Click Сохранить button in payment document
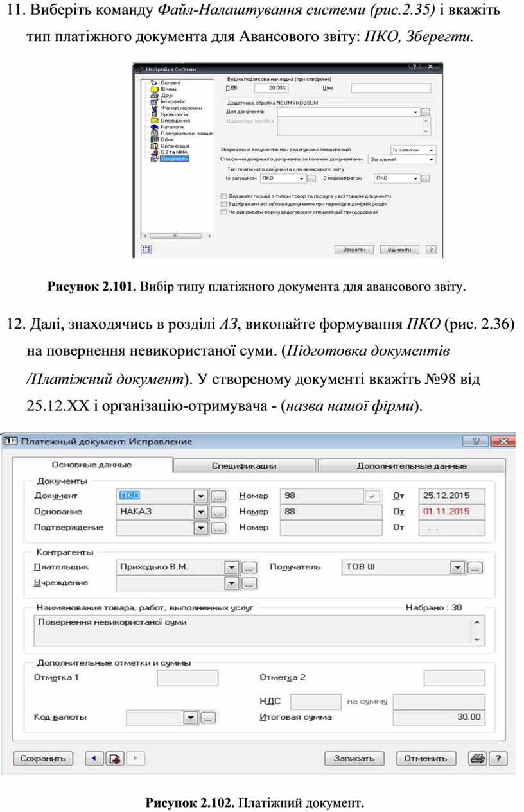This screenshot has height=812, width=524. click(44, 758)
